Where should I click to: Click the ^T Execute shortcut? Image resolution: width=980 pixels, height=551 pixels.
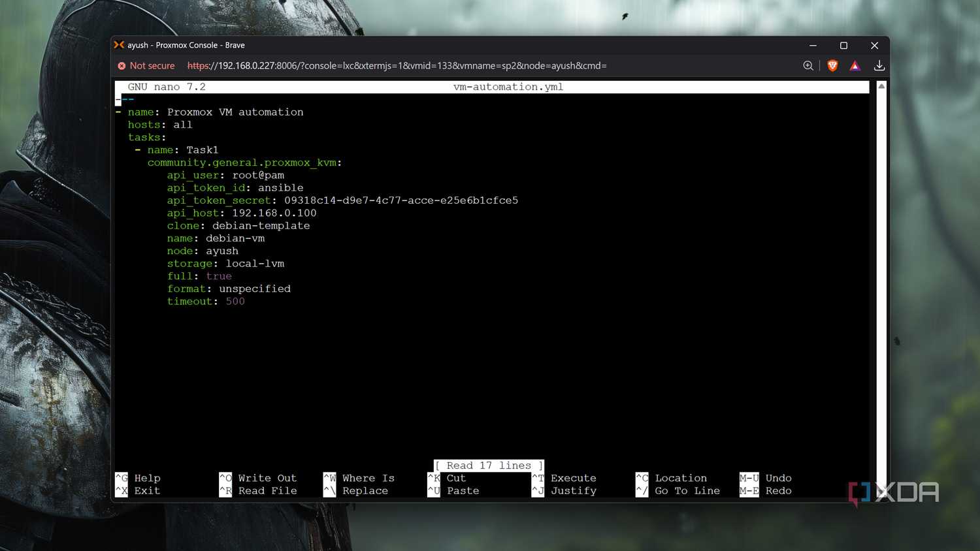click(564, 479)
